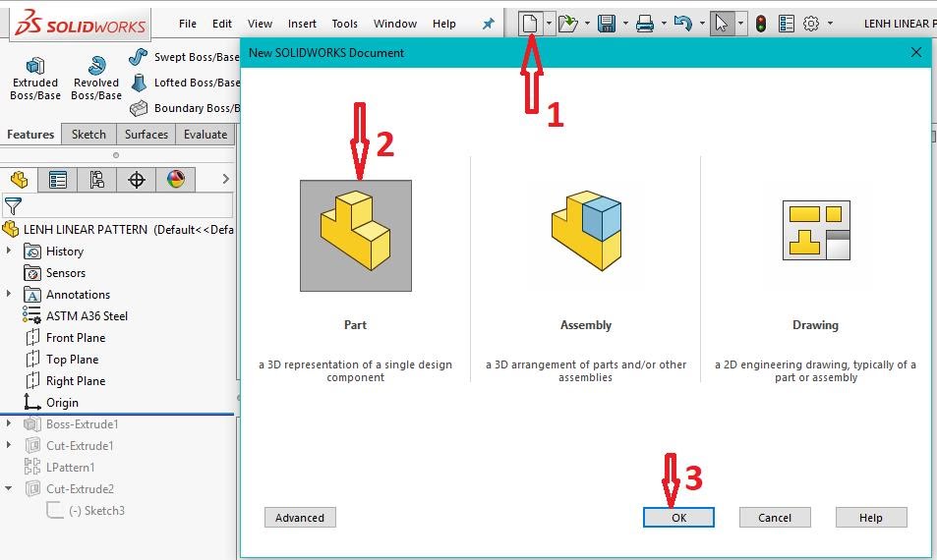
Task: Expand the Undo history dropdown arrow
Action: pos(702,24)
